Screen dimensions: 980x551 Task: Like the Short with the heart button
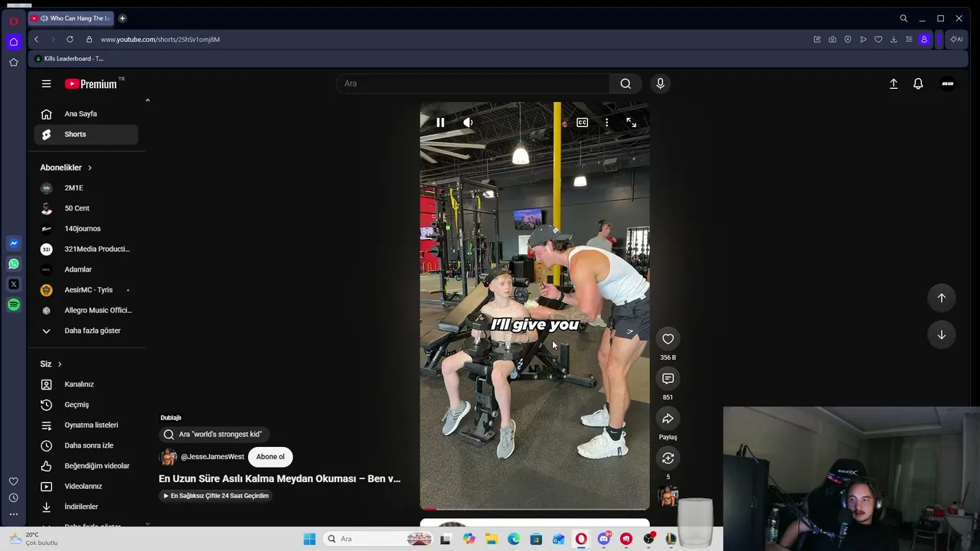pos(668,339)
